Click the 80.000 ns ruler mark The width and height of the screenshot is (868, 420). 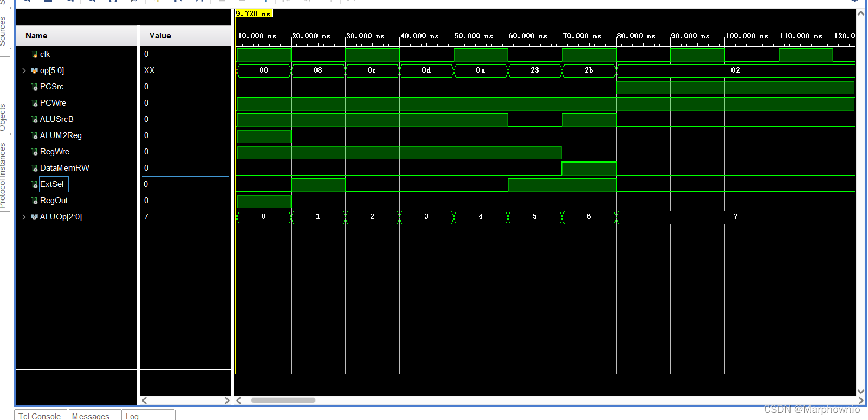(x=636, y=36)
